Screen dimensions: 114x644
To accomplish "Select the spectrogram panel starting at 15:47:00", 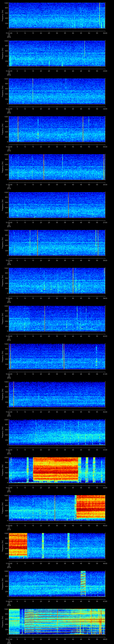I will (57, 621).
